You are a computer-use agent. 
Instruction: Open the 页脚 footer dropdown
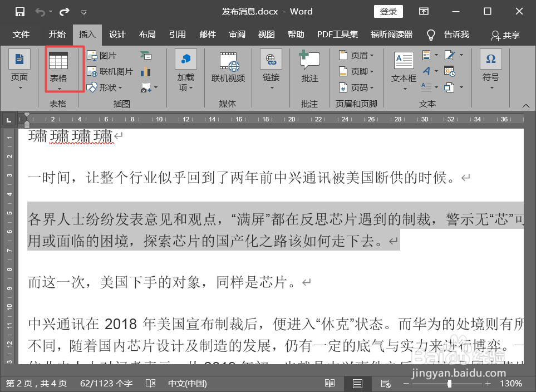click(x=357, y=71)
